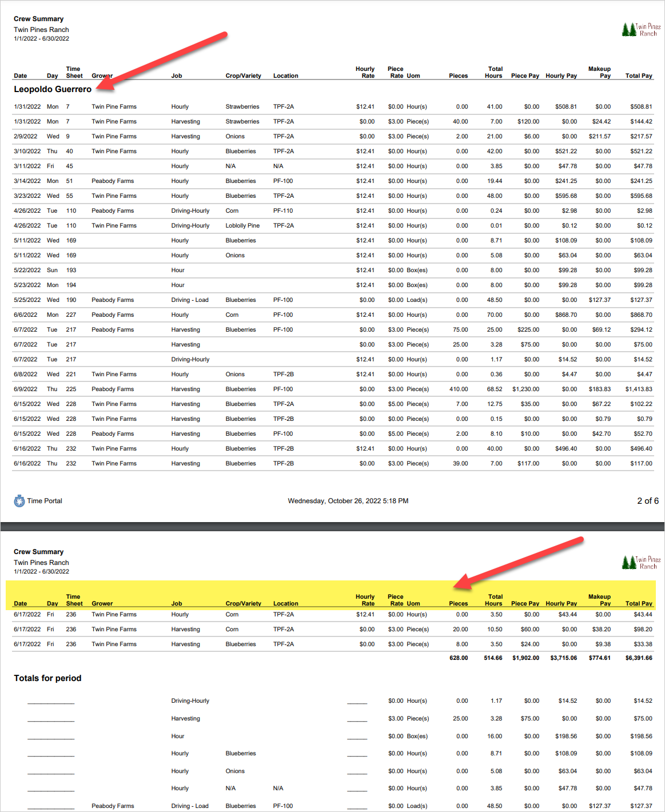Click the 68.52 total hours value
Viewport: 665px width, 812px height.
click(495, 389)
